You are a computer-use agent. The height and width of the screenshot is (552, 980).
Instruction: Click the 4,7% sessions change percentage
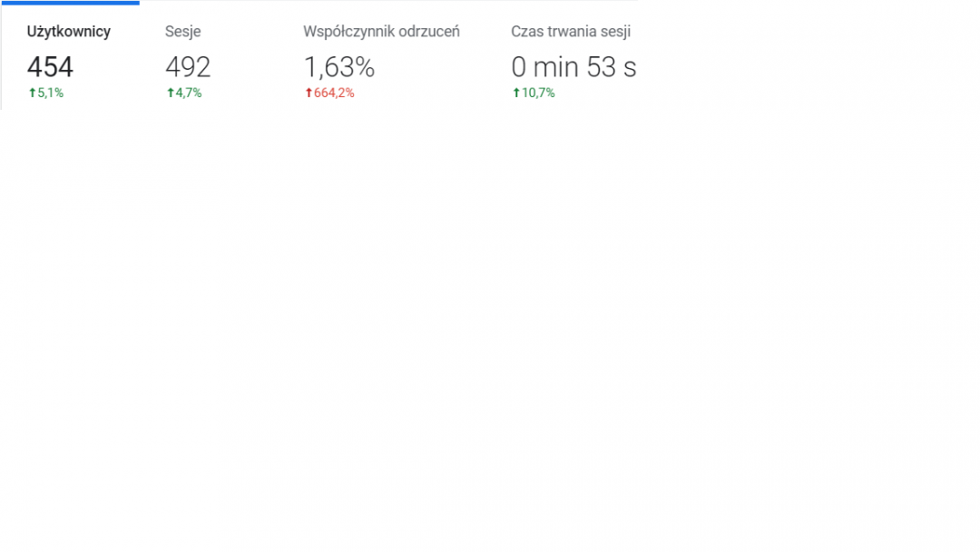(189, 93)
